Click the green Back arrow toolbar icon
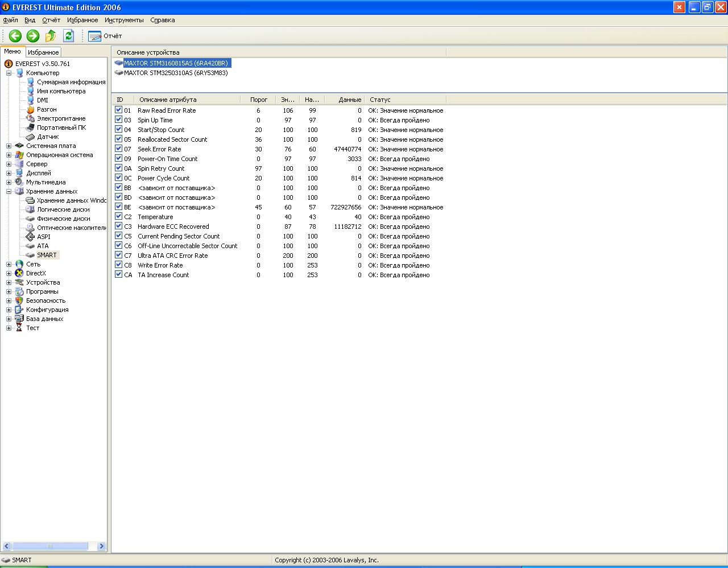The image size is (728, 568). click(x=15, y=36)
